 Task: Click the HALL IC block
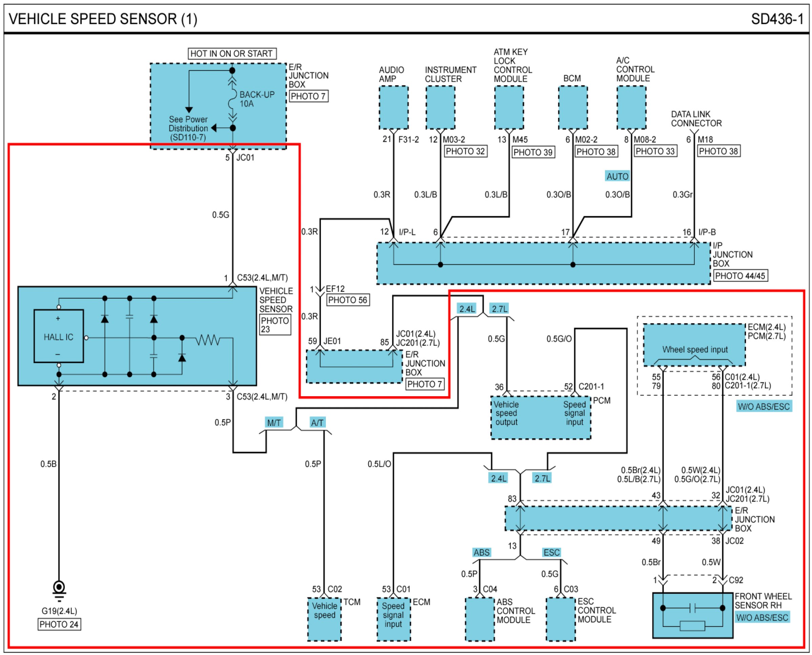click(59, 336)
